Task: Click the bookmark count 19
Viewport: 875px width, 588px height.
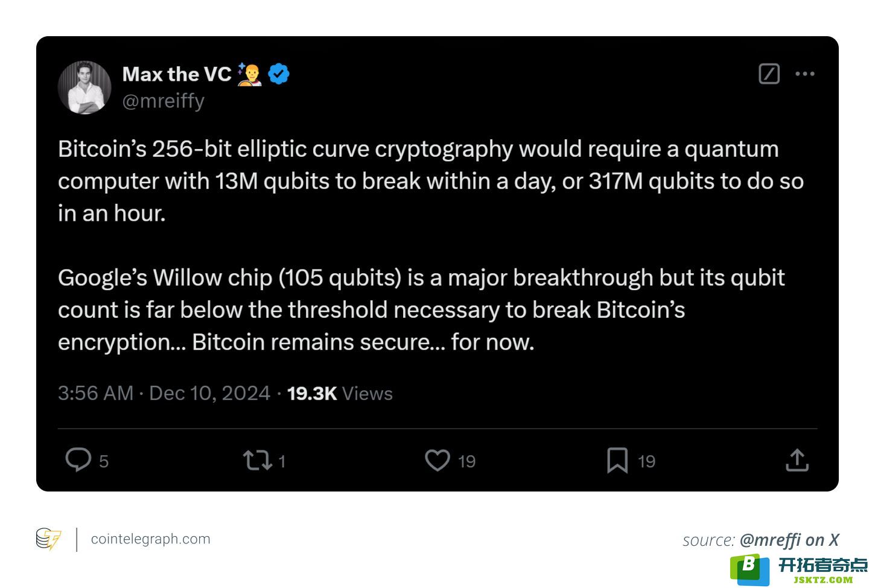Action: (646, 461)
